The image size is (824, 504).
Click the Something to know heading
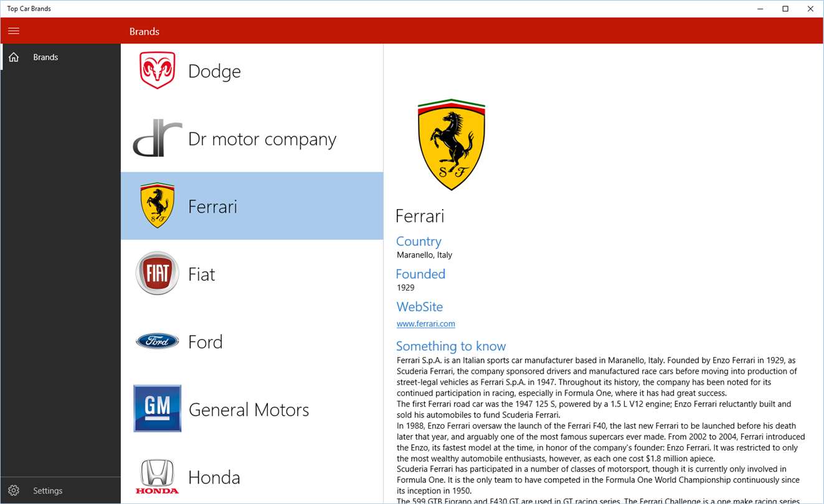coord(451,346)
